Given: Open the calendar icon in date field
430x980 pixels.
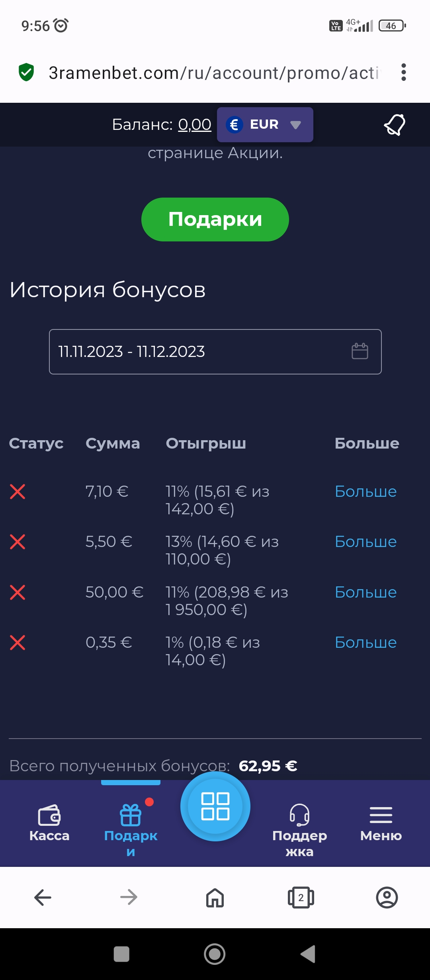Looking at the screenshot, I should [360, 351].
